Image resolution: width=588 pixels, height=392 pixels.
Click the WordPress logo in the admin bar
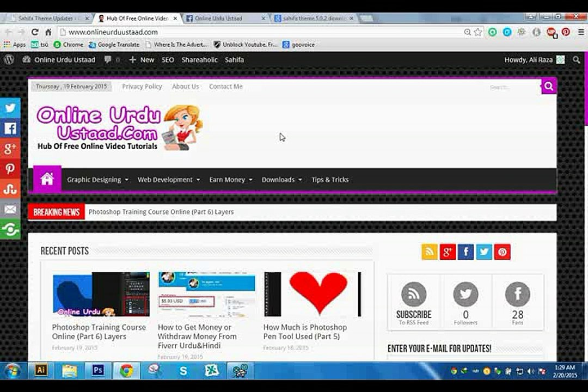coord(9,60)
